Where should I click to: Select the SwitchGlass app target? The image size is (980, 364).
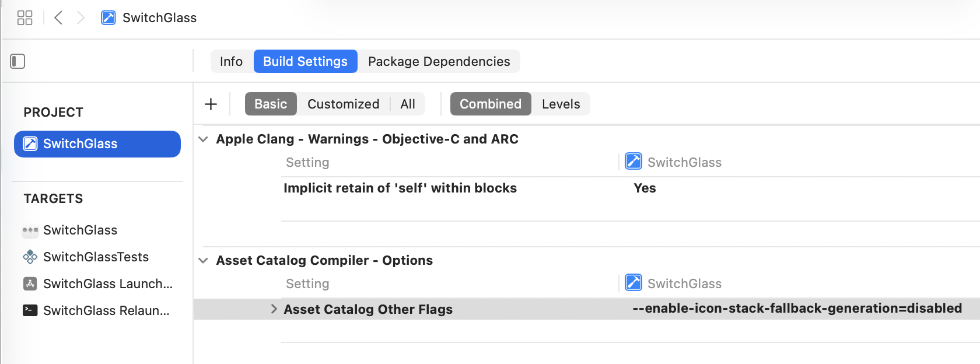(80, 230)
